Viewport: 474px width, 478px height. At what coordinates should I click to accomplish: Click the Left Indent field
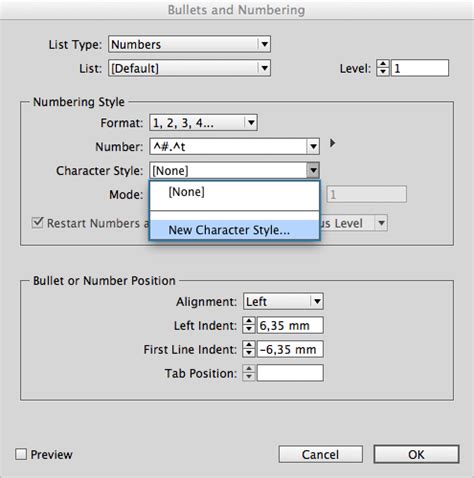click(290, 325)
